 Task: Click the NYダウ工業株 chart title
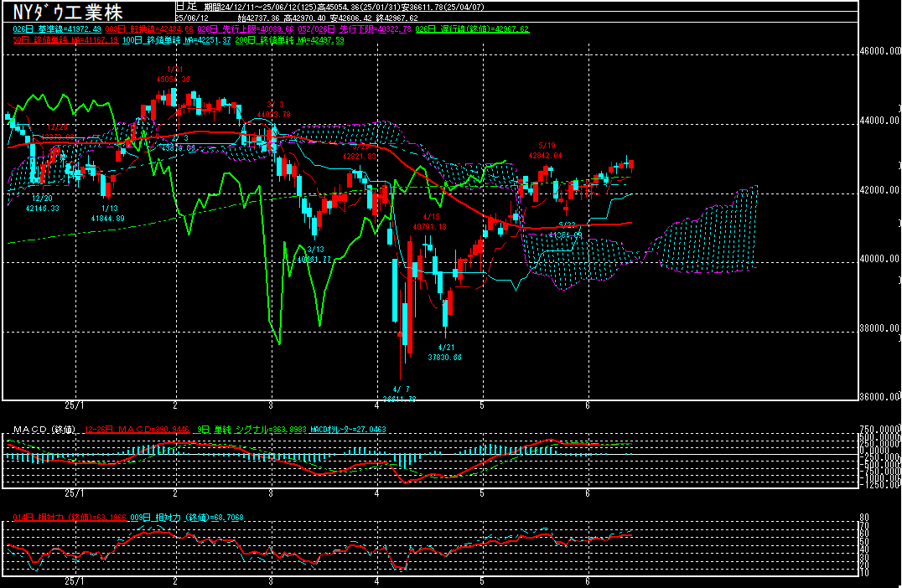(x=68, y=12)
